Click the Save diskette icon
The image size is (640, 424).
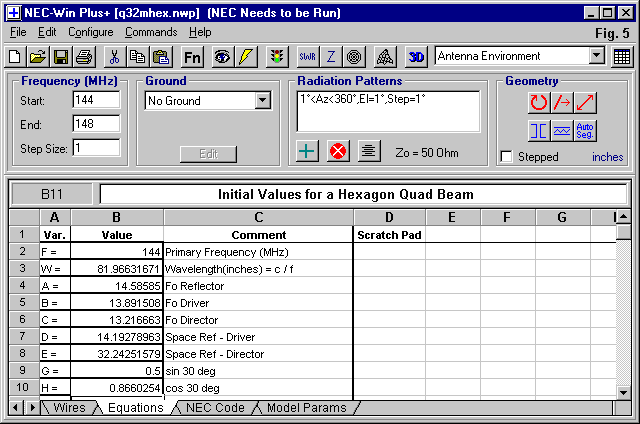60,57
